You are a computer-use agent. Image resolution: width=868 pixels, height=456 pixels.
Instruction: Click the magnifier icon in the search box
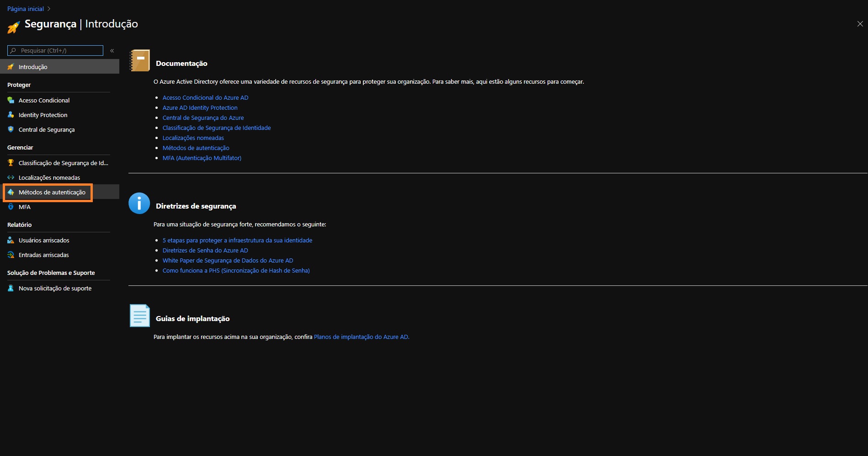pos(13,50)
